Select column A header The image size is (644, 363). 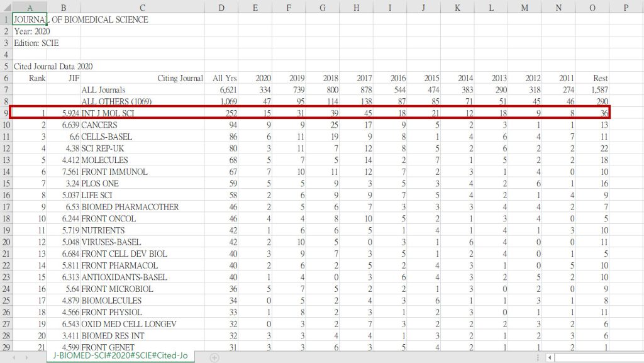[30, 8]
